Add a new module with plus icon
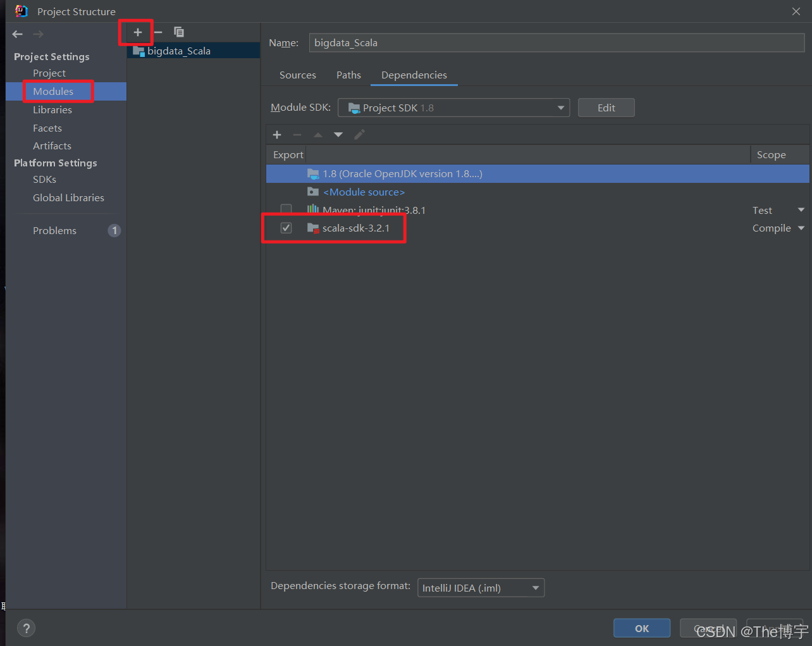812x646 pixels. (138, 32)
